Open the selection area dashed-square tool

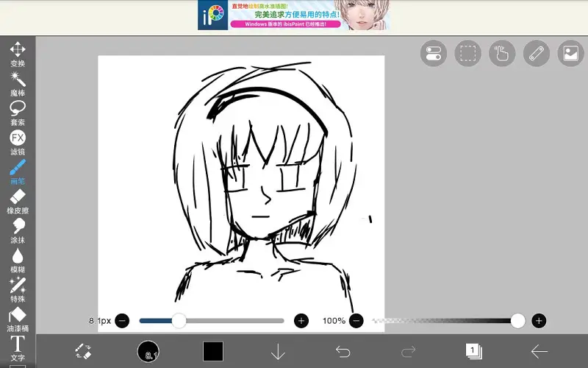(467, 53)
